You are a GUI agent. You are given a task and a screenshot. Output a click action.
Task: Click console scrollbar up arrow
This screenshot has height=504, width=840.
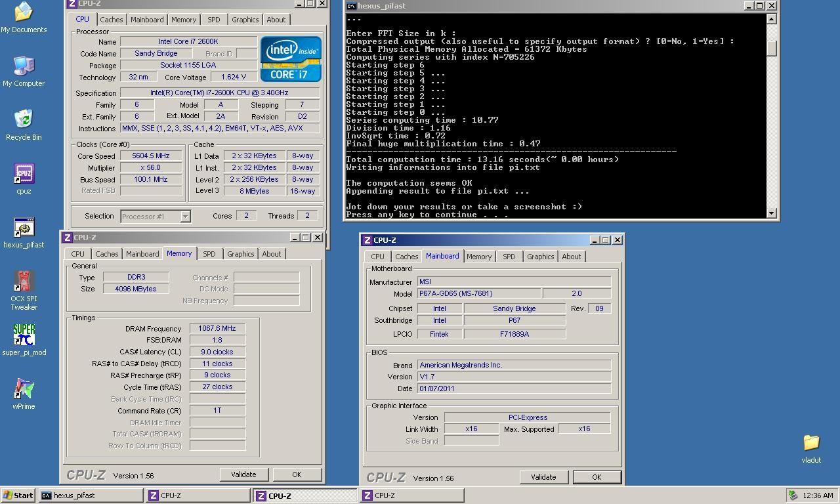pyautogui.click(x=772, y=18)
